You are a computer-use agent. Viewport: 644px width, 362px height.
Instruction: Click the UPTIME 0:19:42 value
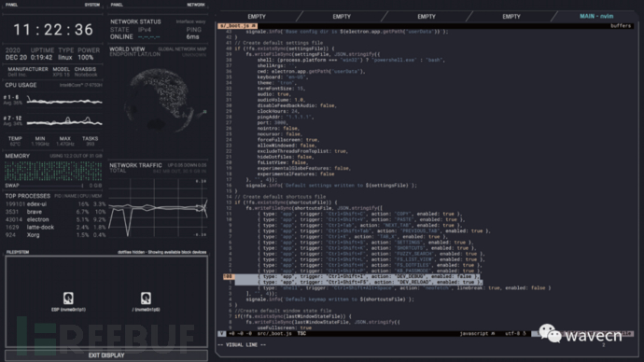41,58
